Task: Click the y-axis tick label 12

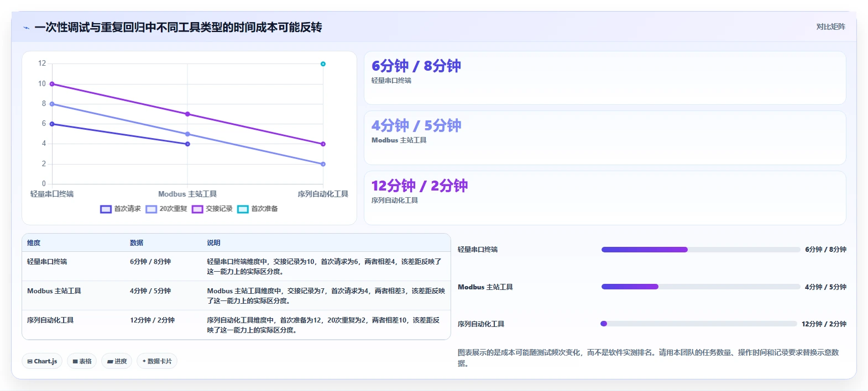Action: 42,64
